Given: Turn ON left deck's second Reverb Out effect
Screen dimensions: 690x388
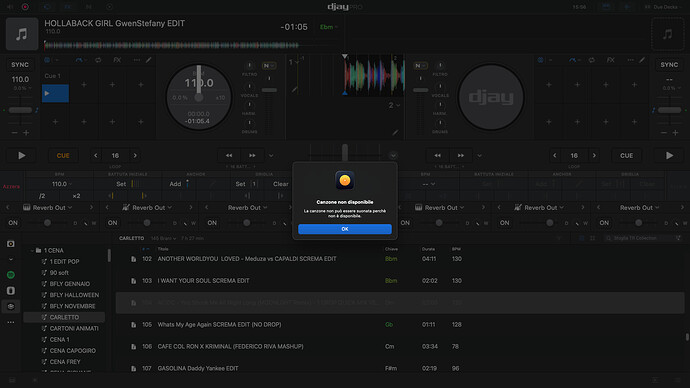Looking at the screenshot, I should (113, 223).
